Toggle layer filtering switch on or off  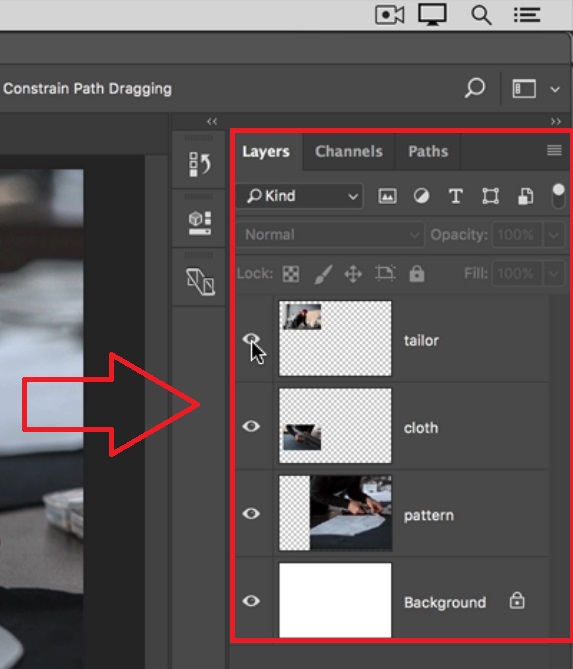[558, 196]
